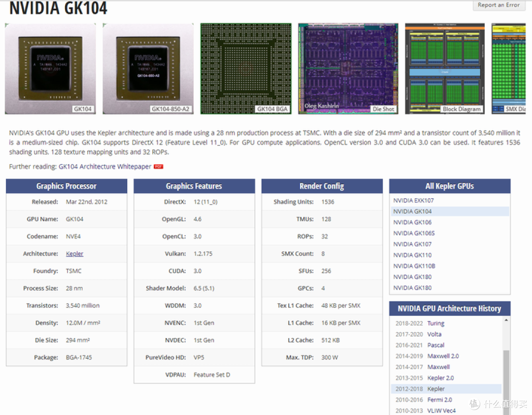Click the PDF icon beside the whitepaper link
Viewport: 532px width, 415px height.
pyautogui.click(x=159, y=167)
